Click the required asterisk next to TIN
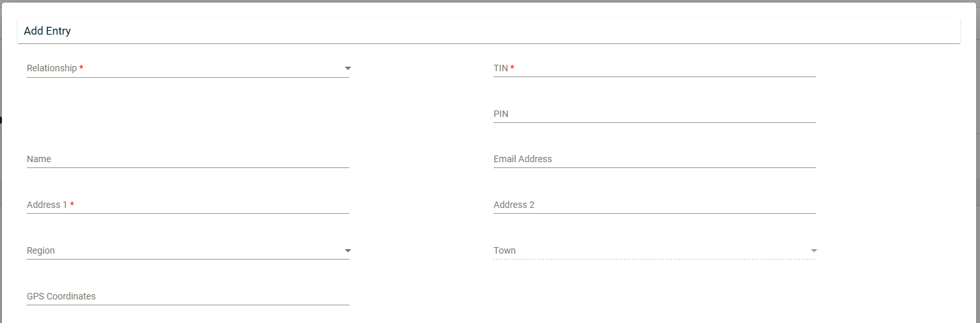 (x=513, y=68)
